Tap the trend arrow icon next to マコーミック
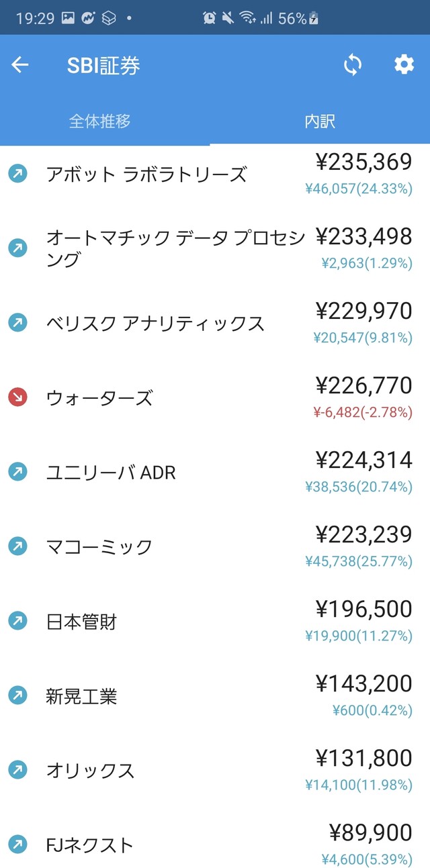Image resolution: width=430 pixels, height=868 pixels. coord(17,546)
